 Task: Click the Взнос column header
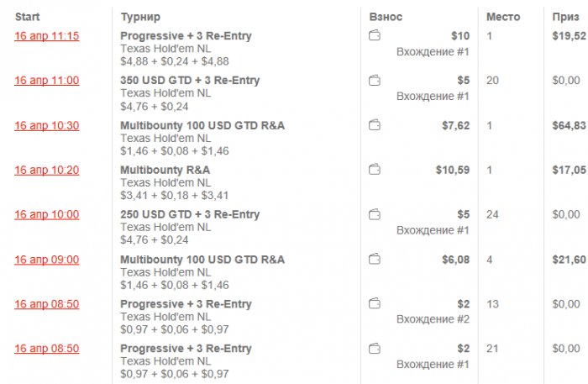coord(386,17)
